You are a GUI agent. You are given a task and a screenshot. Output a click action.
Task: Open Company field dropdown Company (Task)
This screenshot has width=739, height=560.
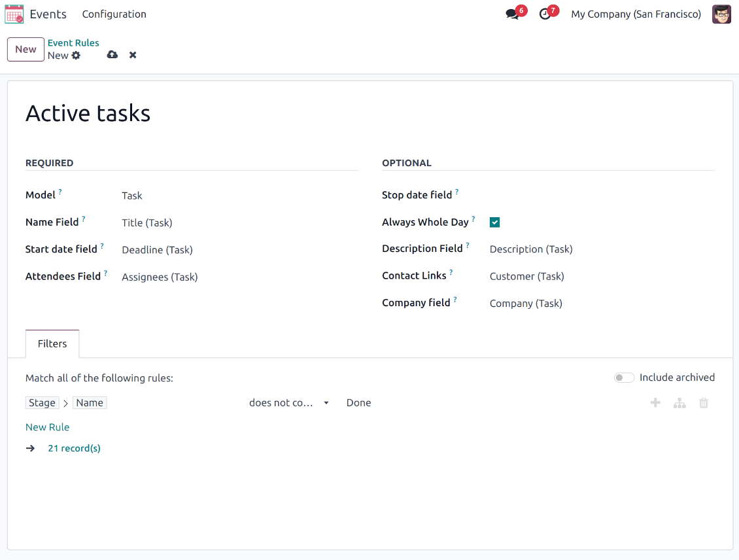pos(602,303)
